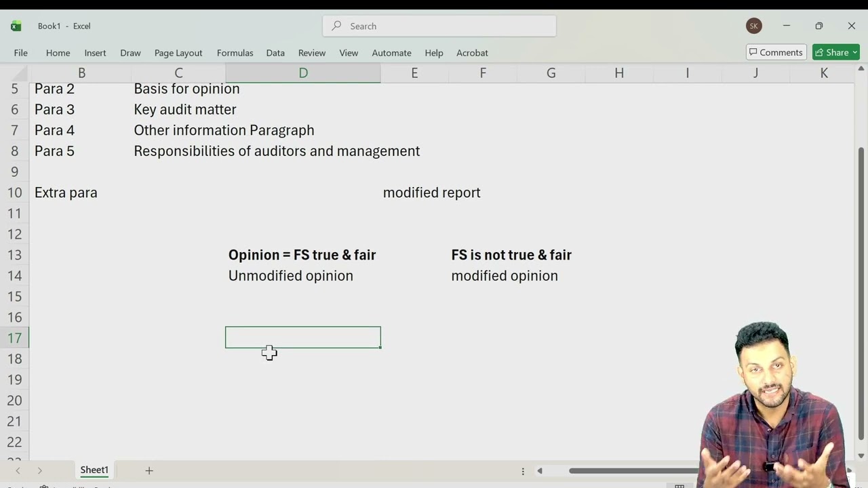Open the Acrobat tab

[472, 53]
